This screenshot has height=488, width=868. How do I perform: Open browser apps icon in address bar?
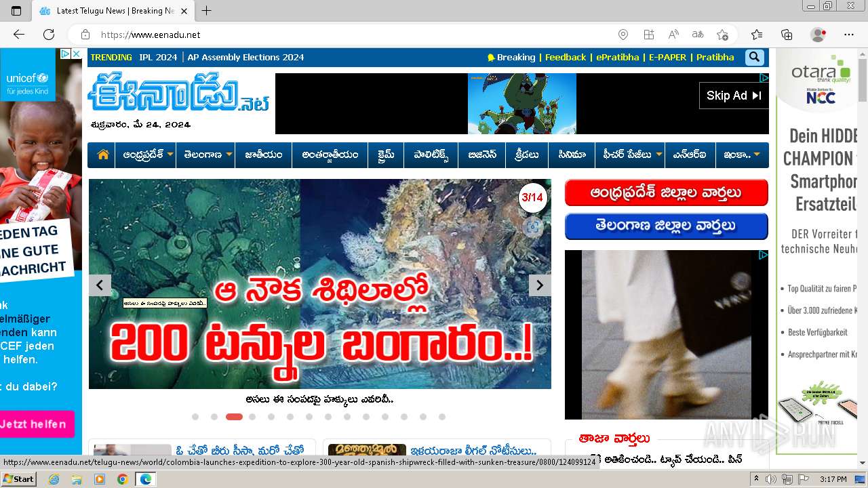point(649,35)
